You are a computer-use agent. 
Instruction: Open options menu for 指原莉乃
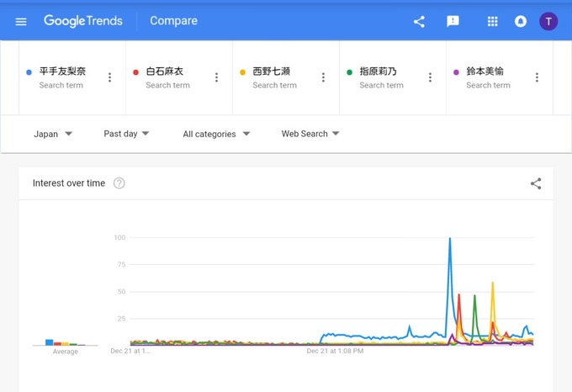click(x=430, y=77)
